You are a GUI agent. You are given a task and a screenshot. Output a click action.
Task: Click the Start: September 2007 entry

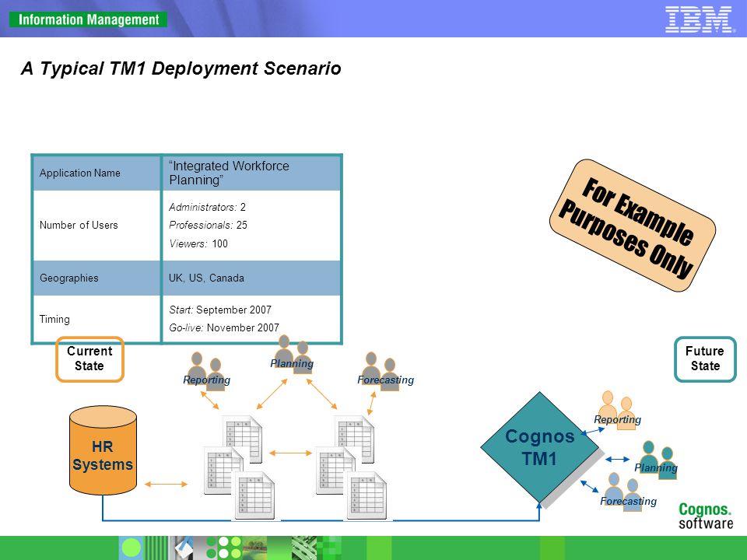point(220,310)
